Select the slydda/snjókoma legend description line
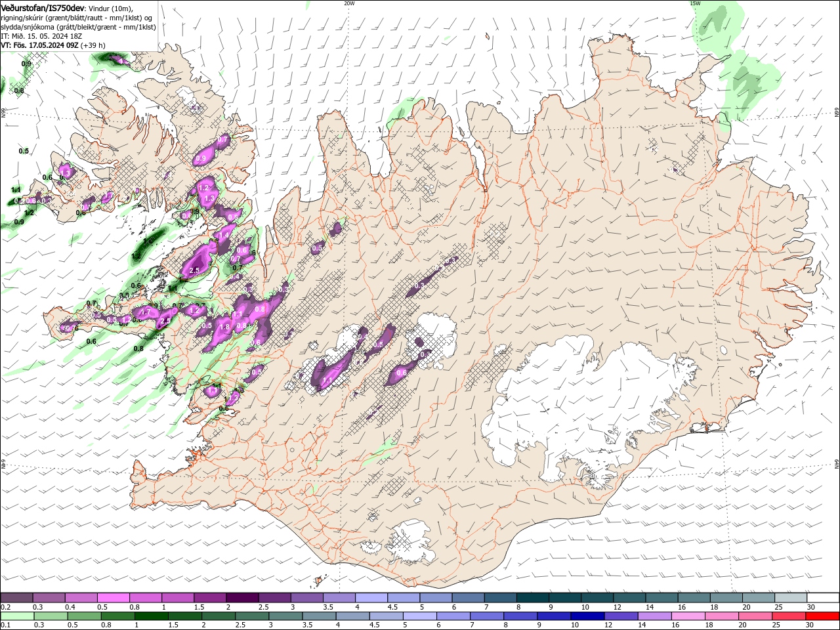Image resolution: width=840 pixels, height=630 pixels. click(78, 27)
